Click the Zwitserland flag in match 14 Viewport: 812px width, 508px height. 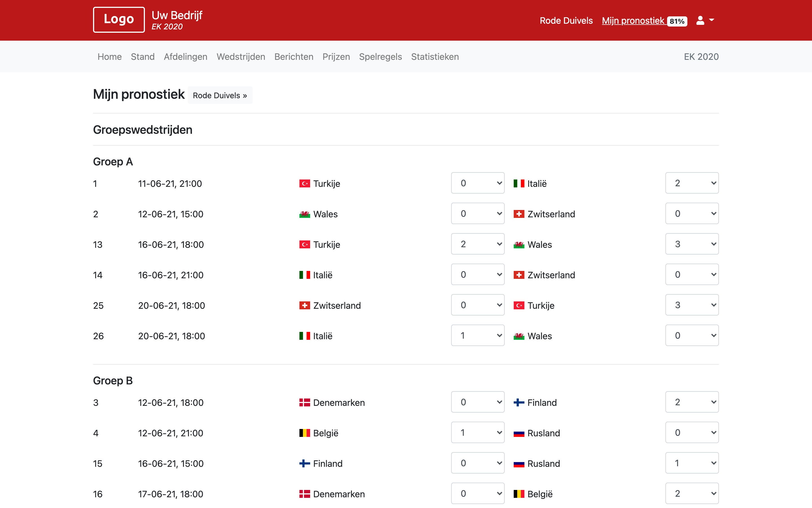(x=519, y=275)
